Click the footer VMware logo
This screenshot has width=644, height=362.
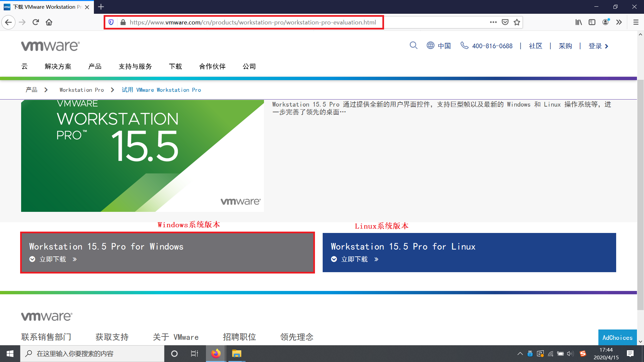pos(47,316)
